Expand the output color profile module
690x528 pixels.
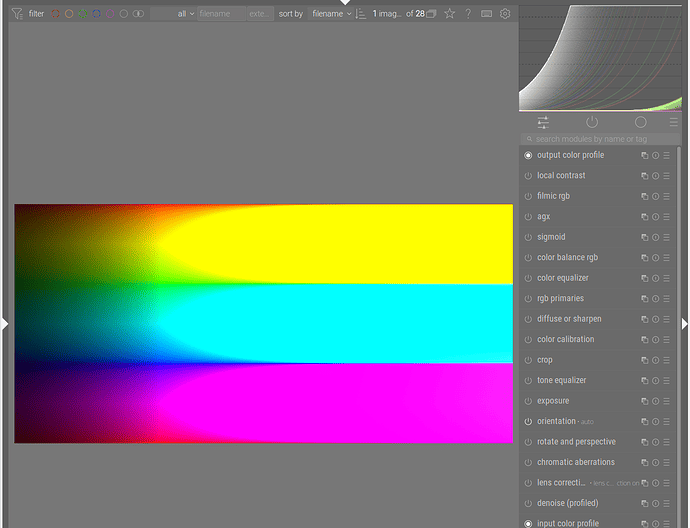point(570,155)
